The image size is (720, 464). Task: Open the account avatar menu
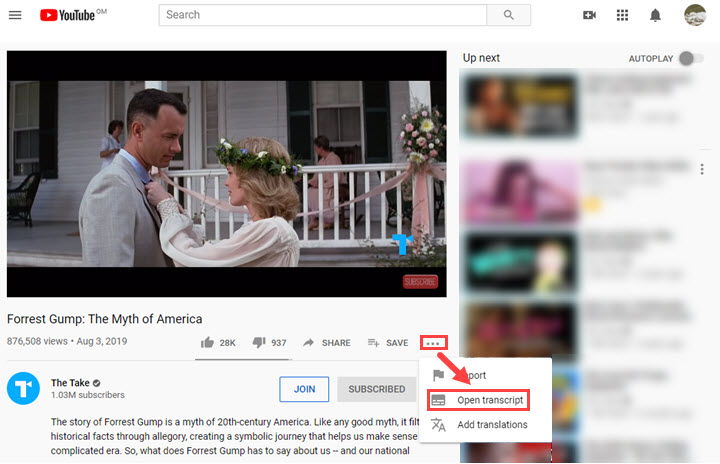pyautogui.click(x=695, y=15)
